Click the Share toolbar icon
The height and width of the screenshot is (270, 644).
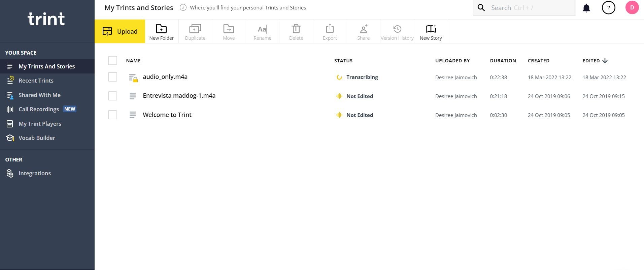363,32
